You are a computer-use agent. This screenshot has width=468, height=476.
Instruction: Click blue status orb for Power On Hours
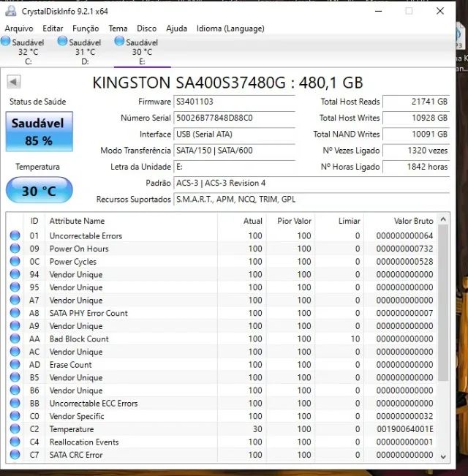pos(15,249)
